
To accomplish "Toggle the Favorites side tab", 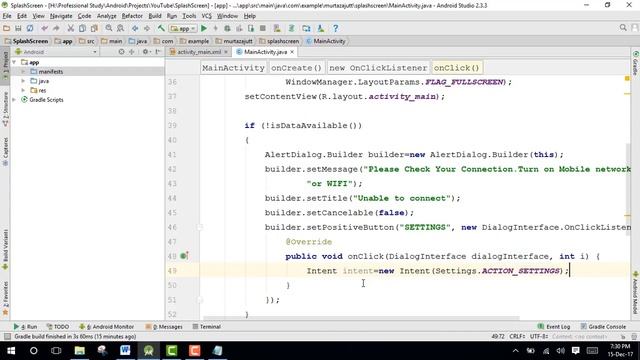I will point(5,298).
